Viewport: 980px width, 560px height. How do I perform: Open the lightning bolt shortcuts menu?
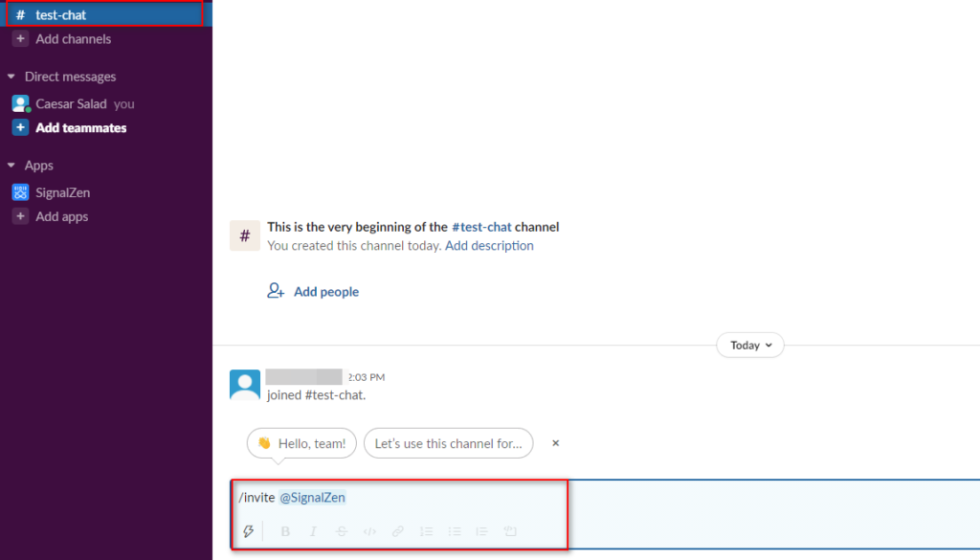click(x=249, y=531)
